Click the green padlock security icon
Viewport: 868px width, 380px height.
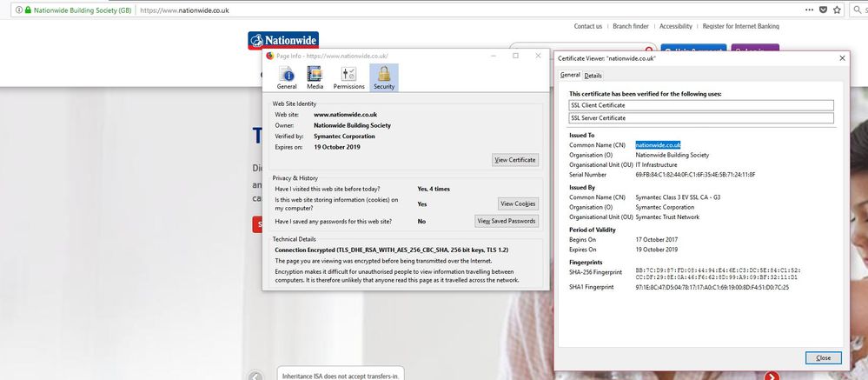(x=27, y=10)
